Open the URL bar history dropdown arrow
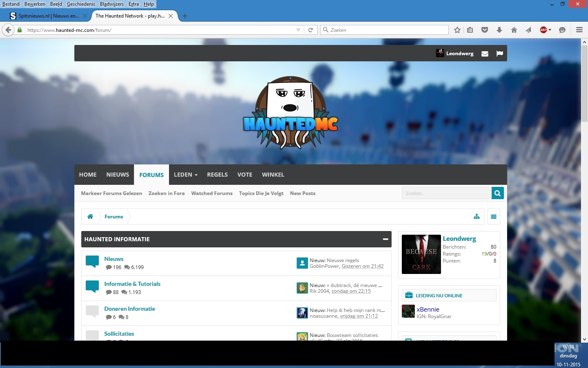This screenshot has height=368, width=588. pyautogui.click(x=298, y=30)
